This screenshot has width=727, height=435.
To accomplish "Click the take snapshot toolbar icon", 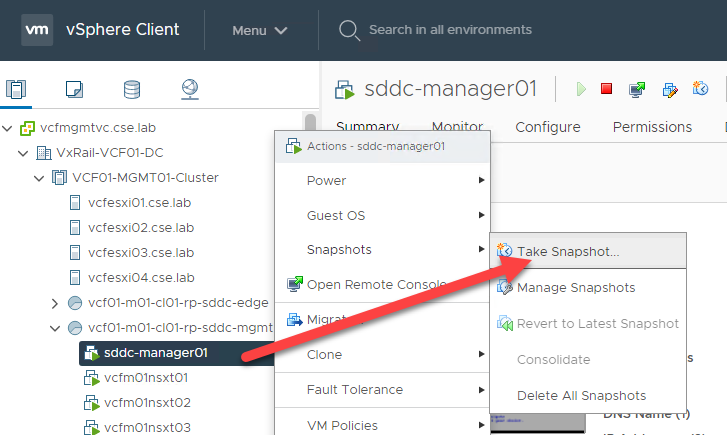I will coord(701,89).
